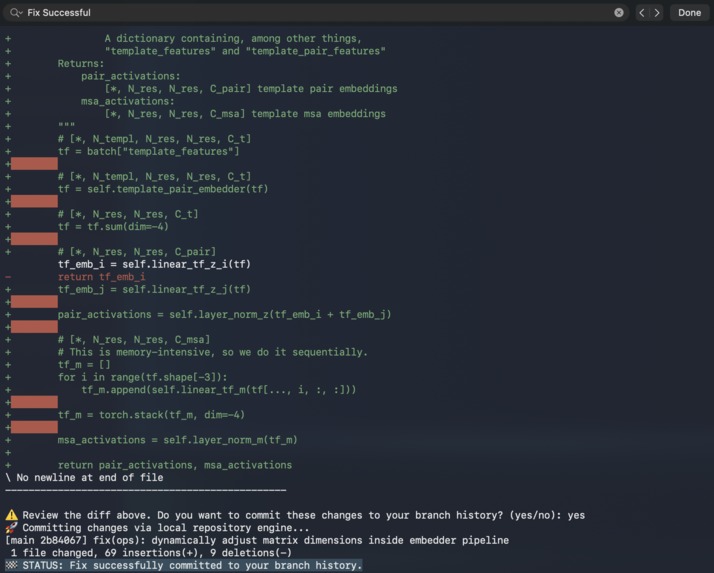This screenshot has width=714, height=573.
Task: Click 'tf = self.template_pair_embedder(tf)' line
Action: pos(163,189)
